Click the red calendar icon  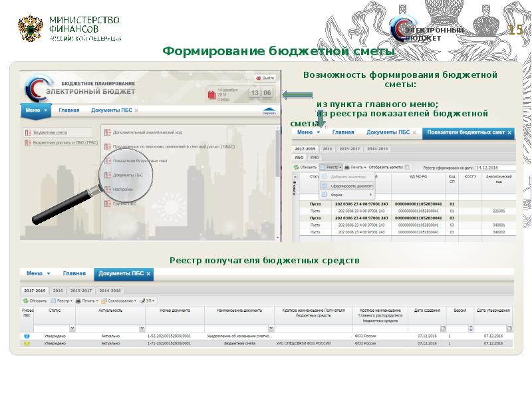(212, 94)
